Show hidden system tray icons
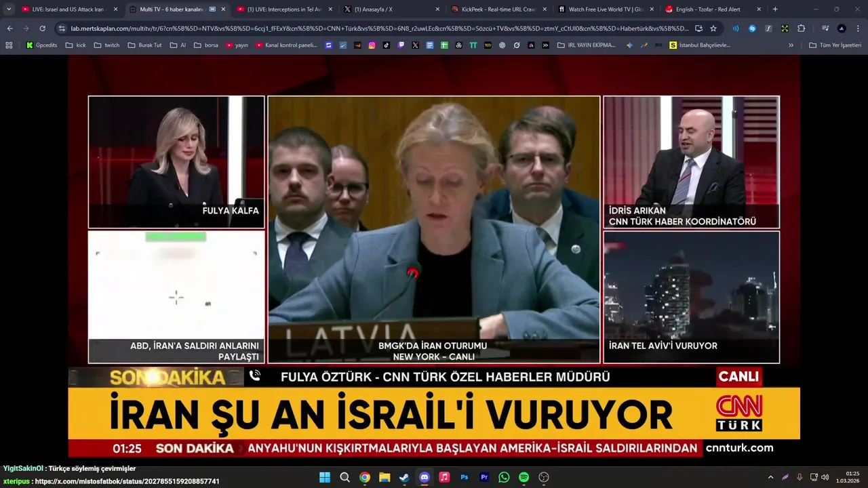The image size is (868, 488). coord(770,477)
